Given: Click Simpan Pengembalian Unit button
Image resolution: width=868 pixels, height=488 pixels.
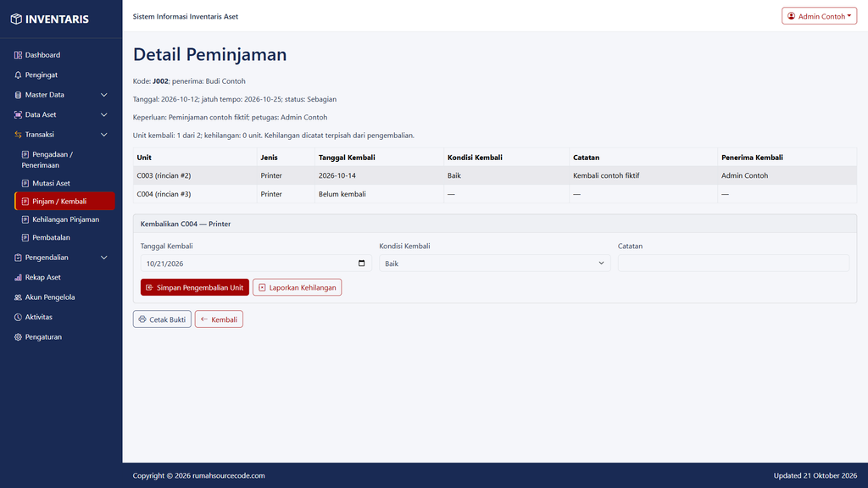Looking at the screenshot, I should click(195, 287).
